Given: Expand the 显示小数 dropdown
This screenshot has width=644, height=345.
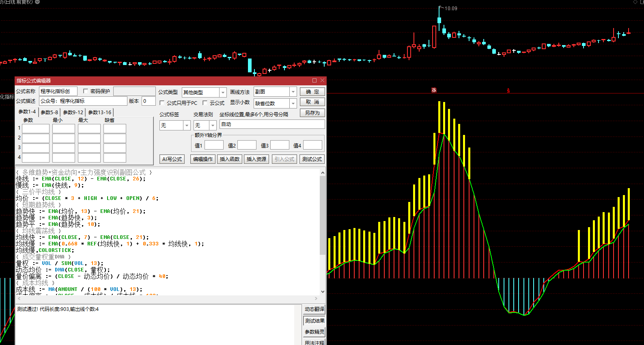Looking at the screenshot, I should pos(293,103).
